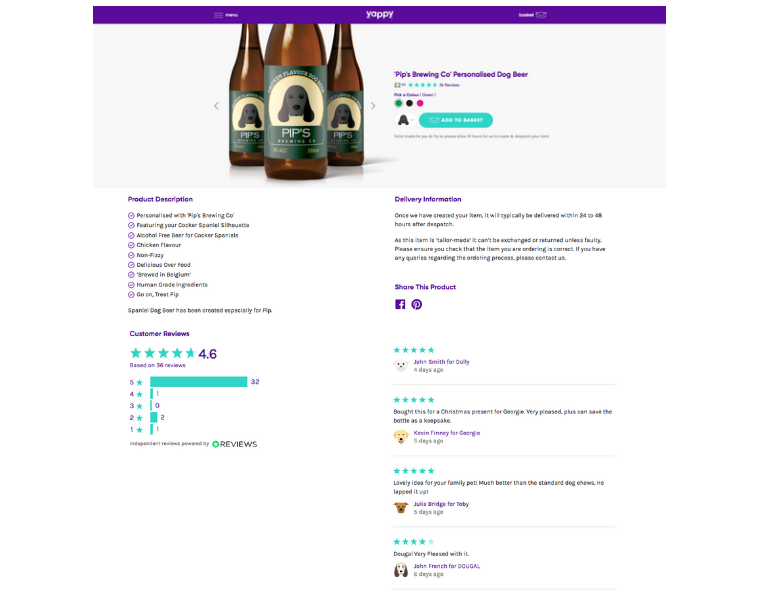Open the hamburger menu in the header
760x598 pixels.
pos(225,15)
